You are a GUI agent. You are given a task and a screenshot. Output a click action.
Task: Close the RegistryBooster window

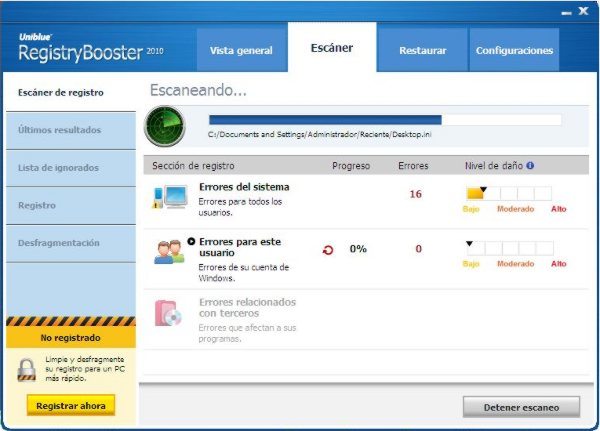coord(583,11)
